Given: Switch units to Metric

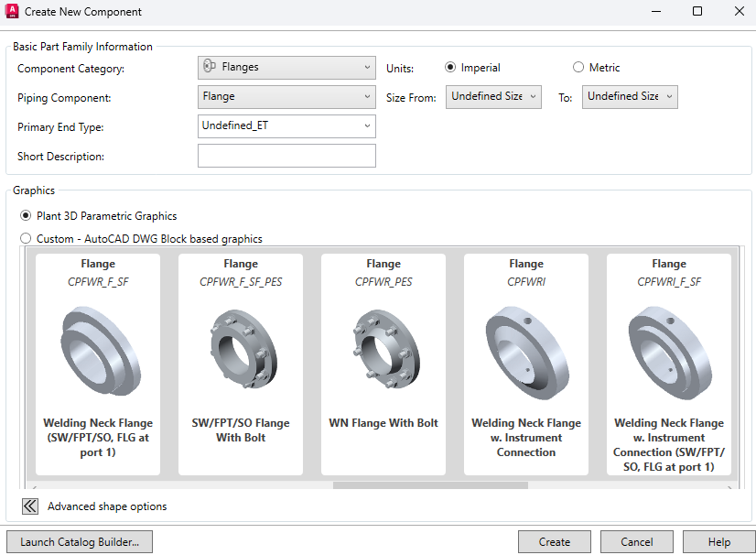Looking at the screenshot, I should [x=578, y=68].
